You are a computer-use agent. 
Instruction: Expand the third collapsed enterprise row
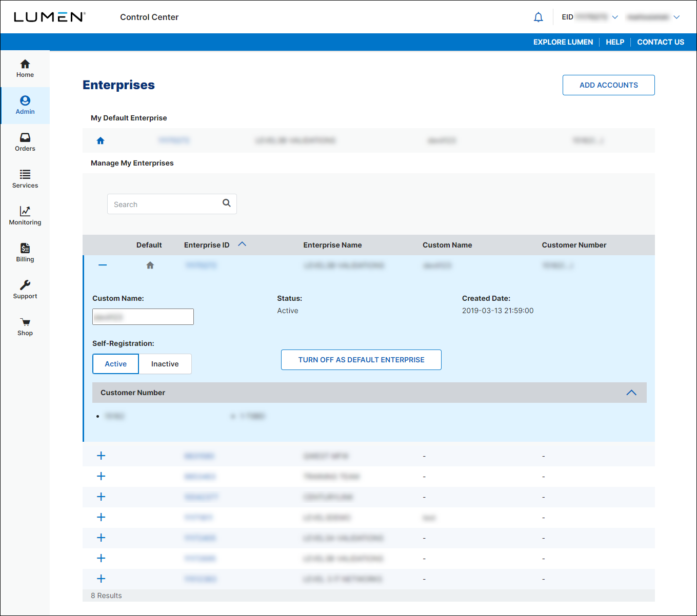click(x=101, y=497)
